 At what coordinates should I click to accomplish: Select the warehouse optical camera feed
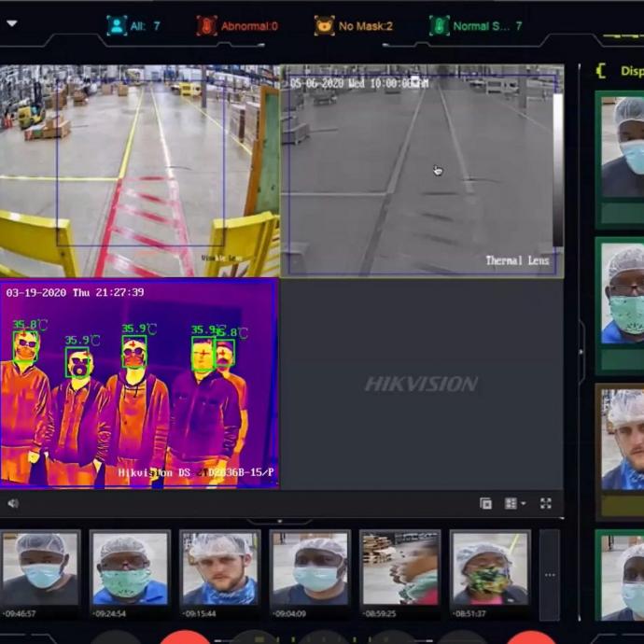[139, 171]
